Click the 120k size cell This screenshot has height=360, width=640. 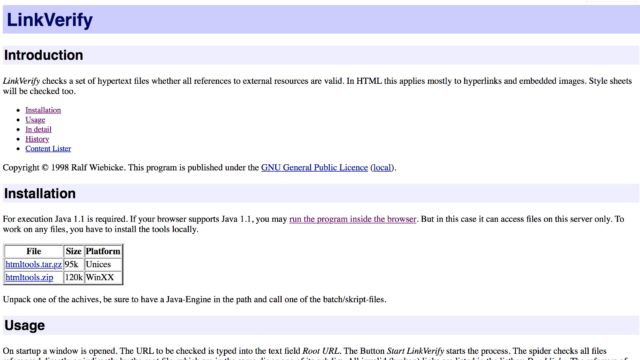click(73, 278)
